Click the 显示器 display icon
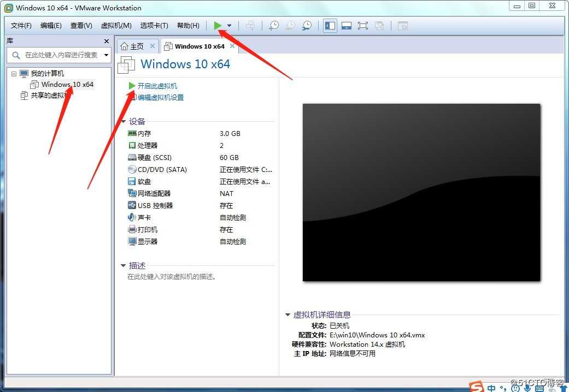This screenshot has height=392, width=569. click(132, 241)
